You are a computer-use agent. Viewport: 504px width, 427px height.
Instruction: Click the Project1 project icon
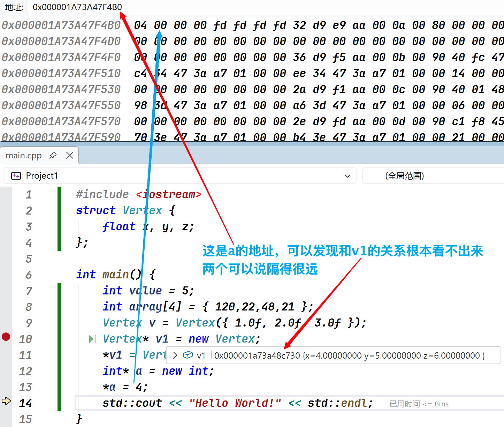[16, 175]
